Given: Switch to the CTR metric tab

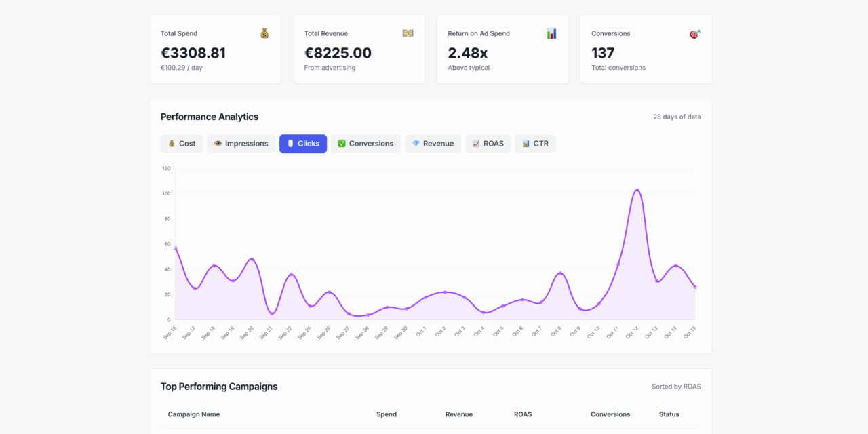Looking at the screenshot, I should click(535, 143).
